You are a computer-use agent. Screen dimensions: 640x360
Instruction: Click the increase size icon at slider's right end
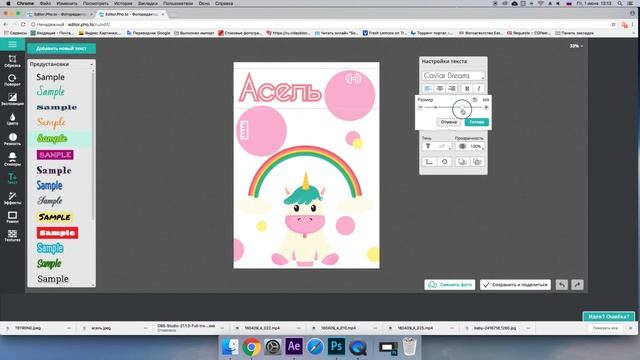[486, 107]
